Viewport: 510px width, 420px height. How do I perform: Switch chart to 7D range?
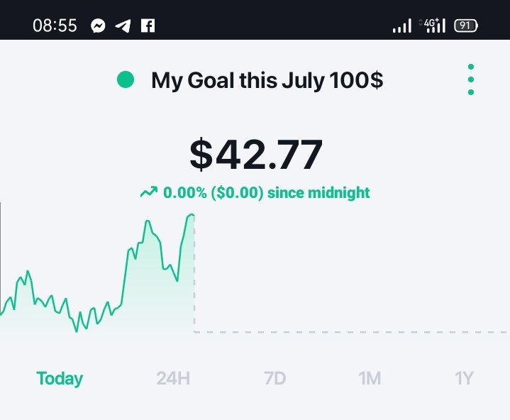point(275,378)
